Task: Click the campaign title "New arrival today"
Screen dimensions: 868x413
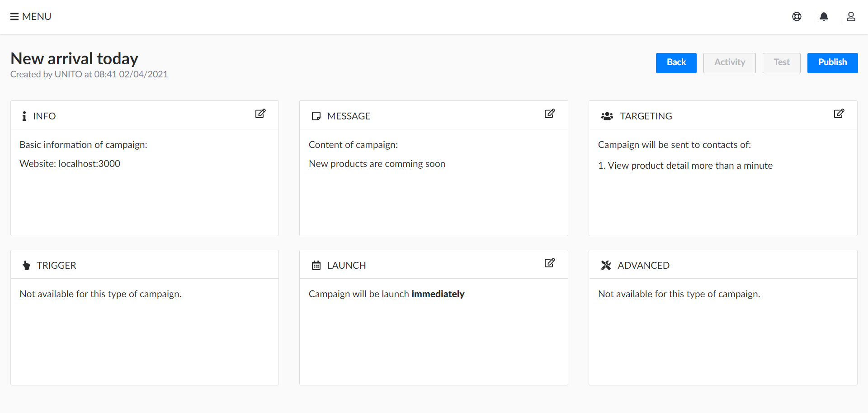Action: point(74,59)
